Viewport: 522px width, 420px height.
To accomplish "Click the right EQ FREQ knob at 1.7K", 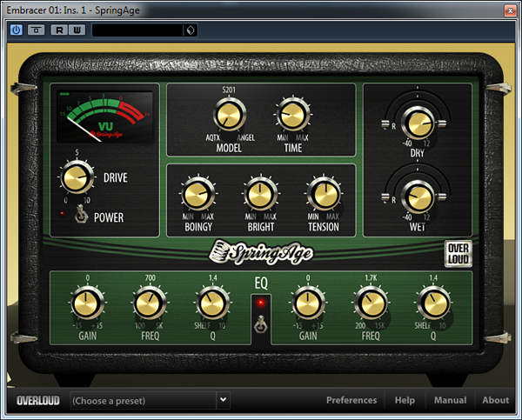I will pyautogui.click(x=371, y=303).
